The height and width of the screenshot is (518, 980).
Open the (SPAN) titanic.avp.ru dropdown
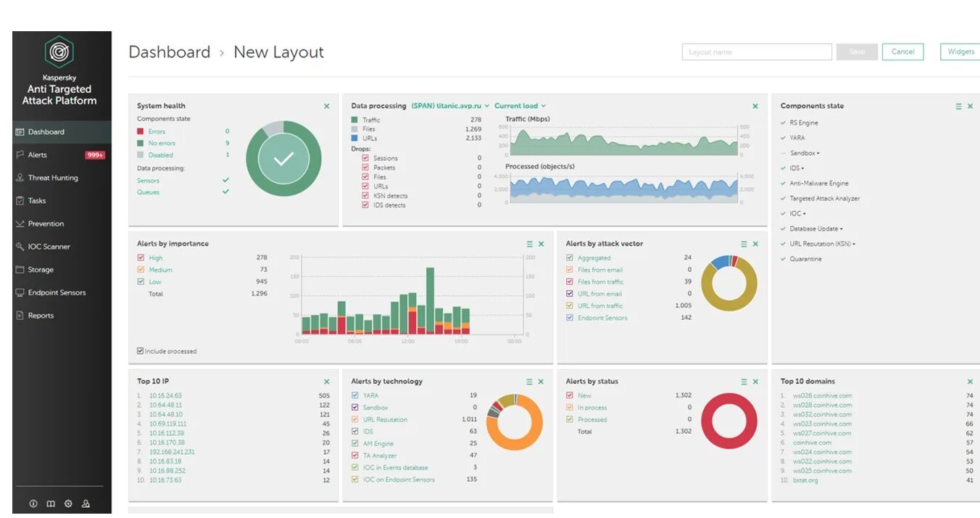click(x=450, y=106)
